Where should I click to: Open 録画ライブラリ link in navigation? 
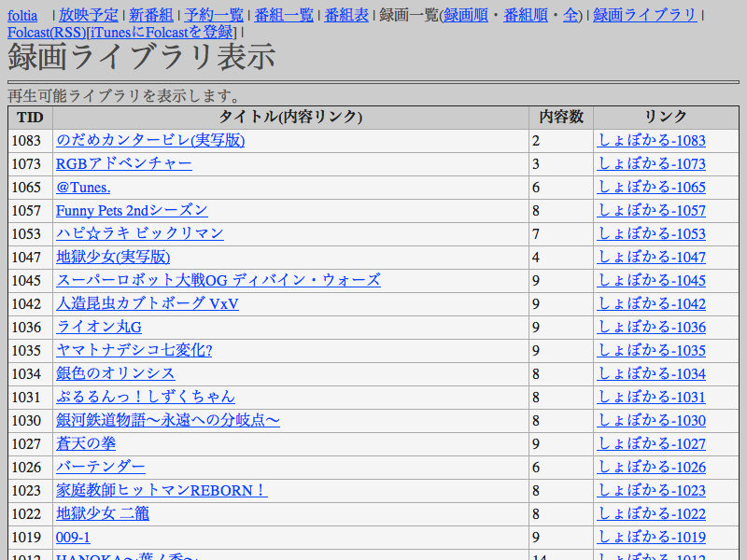[644, 15]
